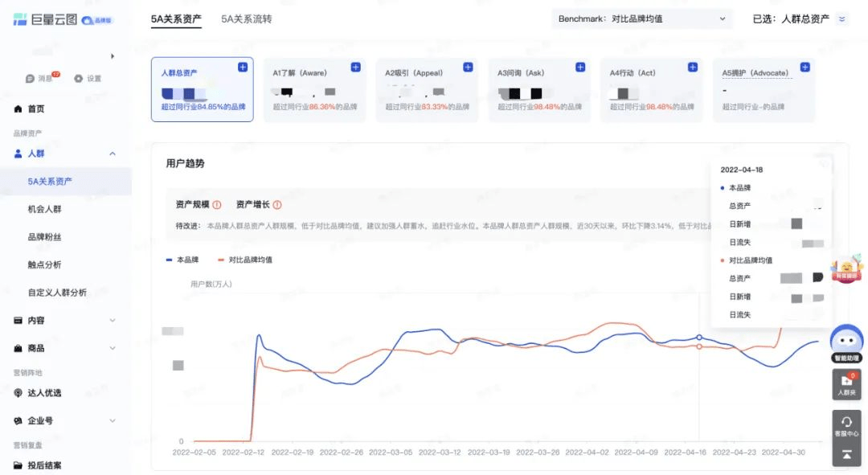Open the 人群夹 folder icon
868x475 pixels.
point(846,384)
